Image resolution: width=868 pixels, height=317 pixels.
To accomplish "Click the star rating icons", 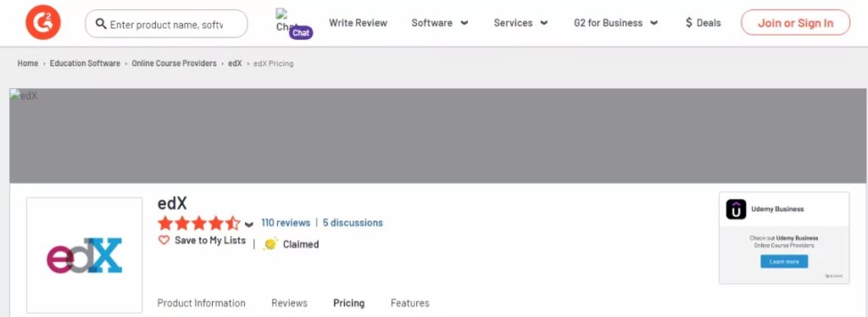I will 198,223.
